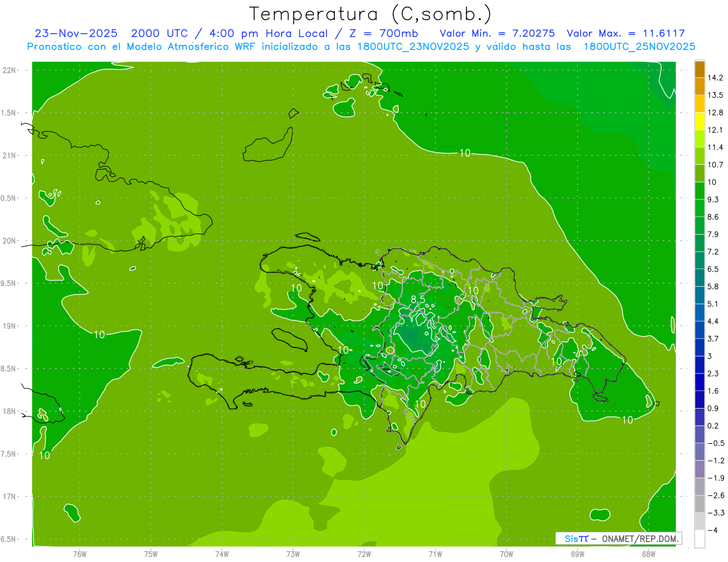
Task: Click the 'Valor Min. = 7.20275' value
Action: pos(497,33)
